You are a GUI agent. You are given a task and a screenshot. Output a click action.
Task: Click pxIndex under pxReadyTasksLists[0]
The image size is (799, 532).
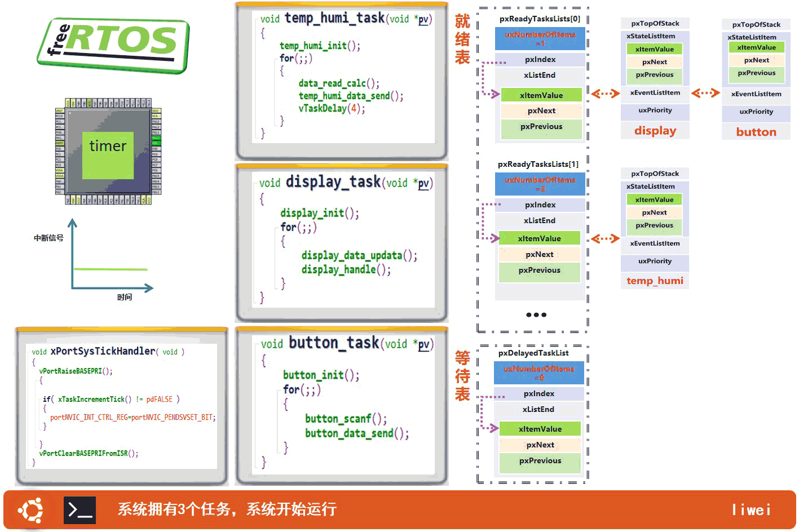coord(540,60)
